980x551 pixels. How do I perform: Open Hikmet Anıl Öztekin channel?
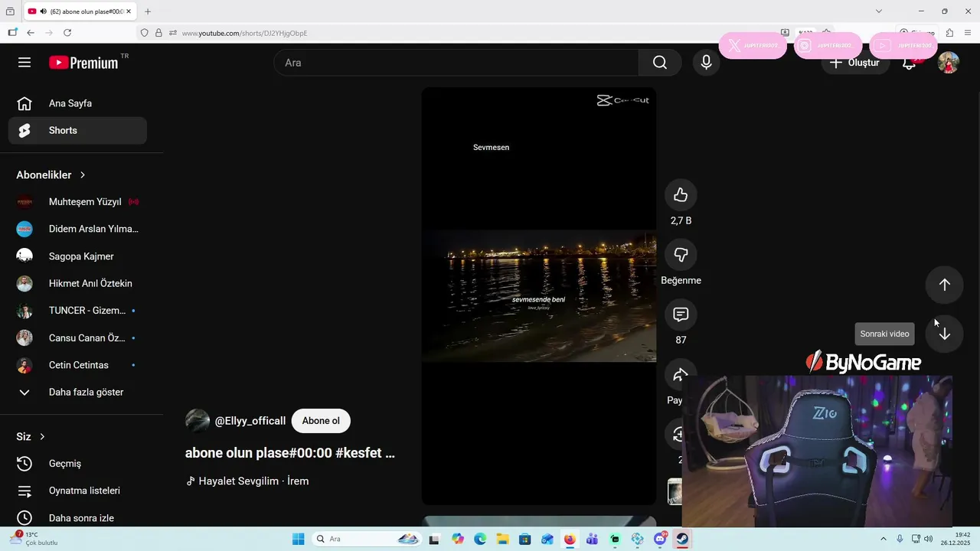[77, 283]
